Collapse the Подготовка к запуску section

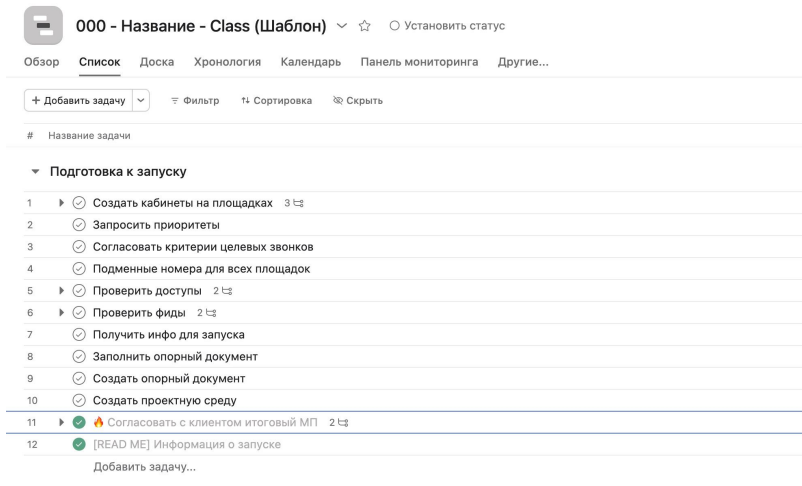click(x=35, y=172)
